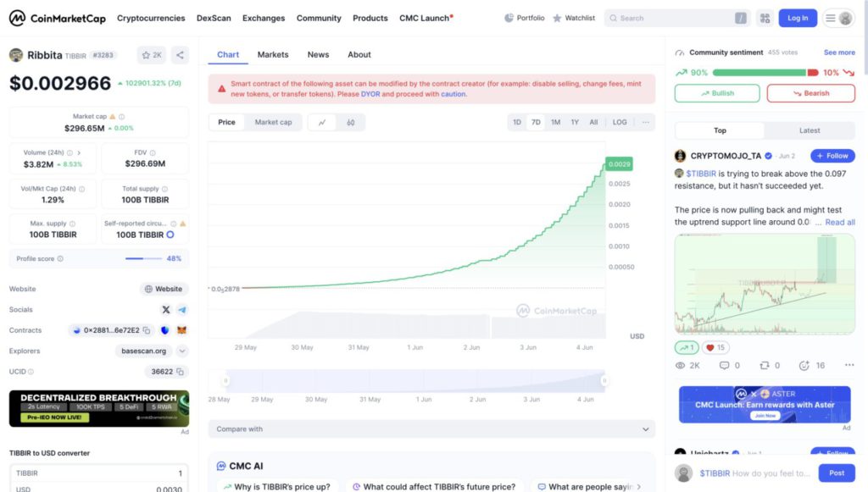This screenshot has height=492, width=868.
Task: Open the Latest posts tab
Action: [810, 130]
